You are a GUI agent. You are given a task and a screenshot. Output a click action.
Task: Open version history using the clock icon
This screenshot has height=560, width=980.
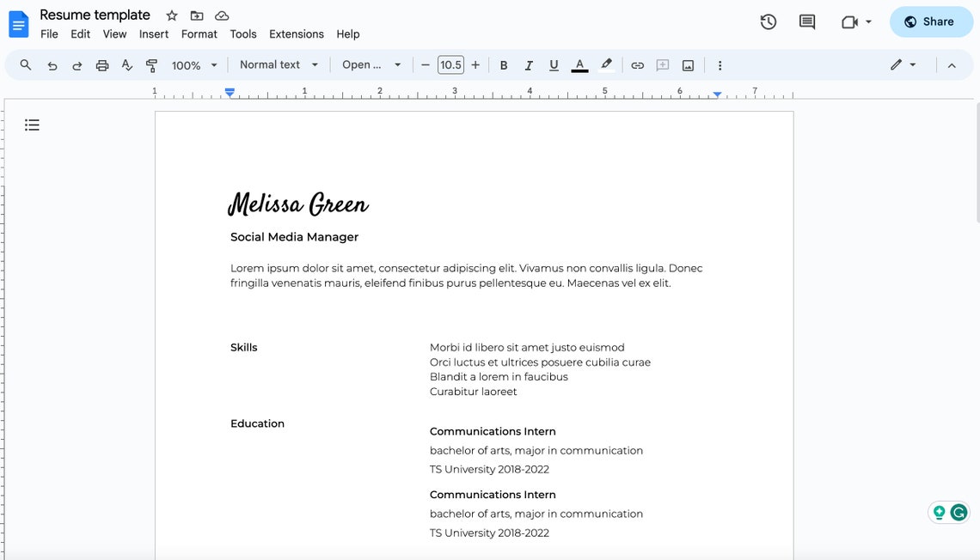(x=768, y=21)
